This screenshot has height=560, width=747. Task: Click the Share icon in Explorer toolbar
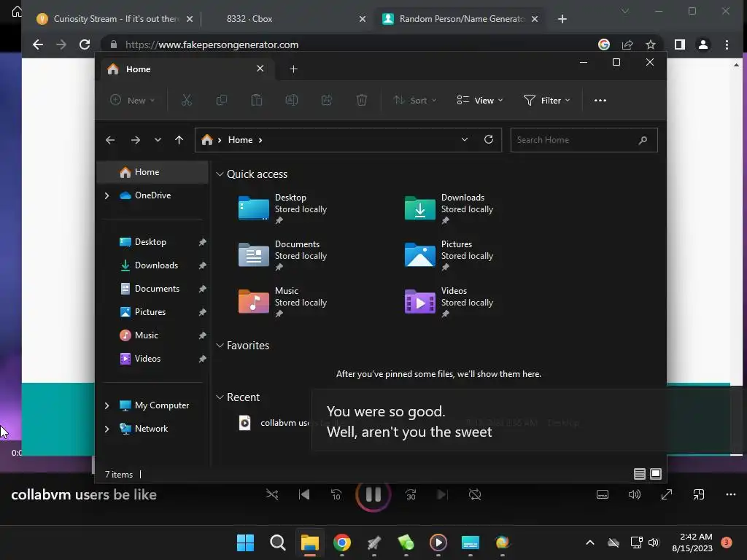coord(327,100)
